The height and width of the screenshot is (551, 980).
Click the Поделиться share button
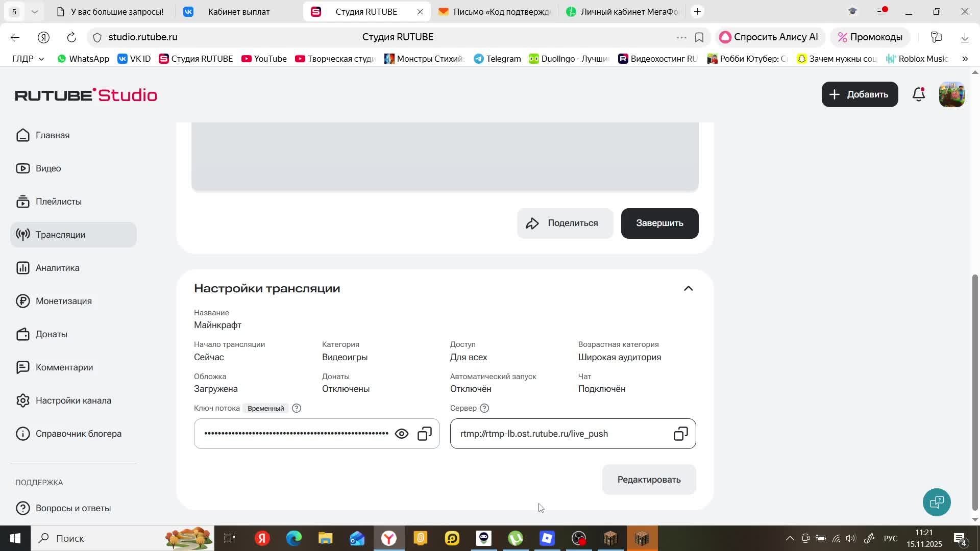[x=565, y=223]
